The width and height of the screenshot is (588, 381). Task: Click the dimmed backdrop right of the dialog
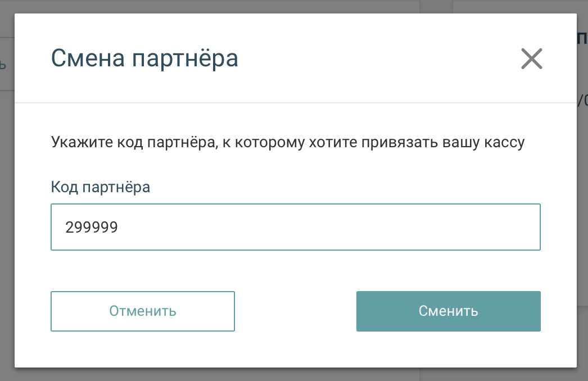pos(582,225)
